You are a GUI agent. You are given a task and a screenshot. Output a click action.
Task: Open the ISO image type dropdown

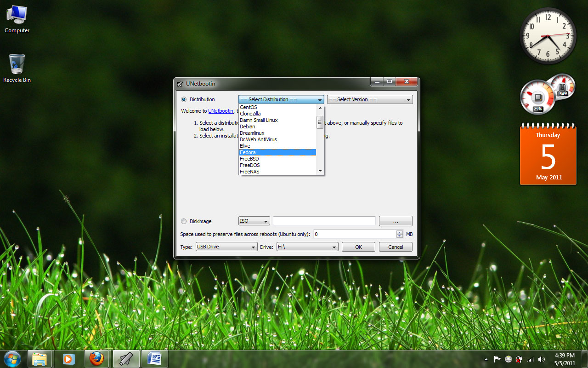pyautogui.click(x=254, y=221)
